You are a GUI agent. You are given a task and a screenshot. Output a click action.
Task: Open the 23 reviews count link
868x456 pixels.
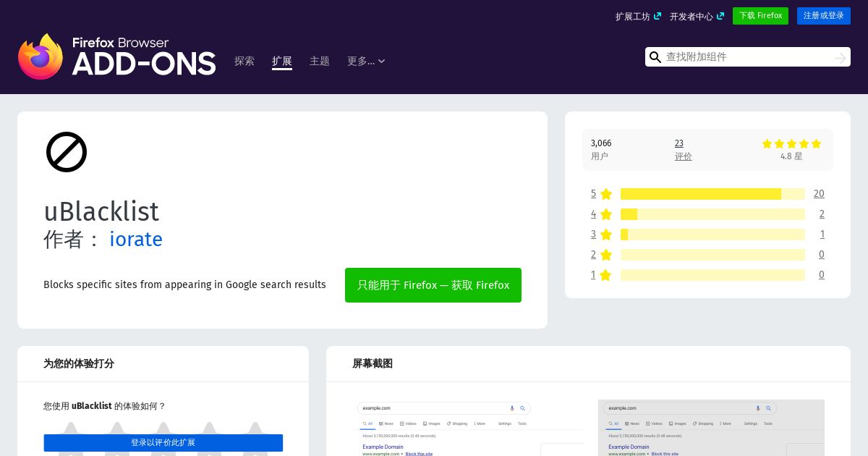[679, 143]
